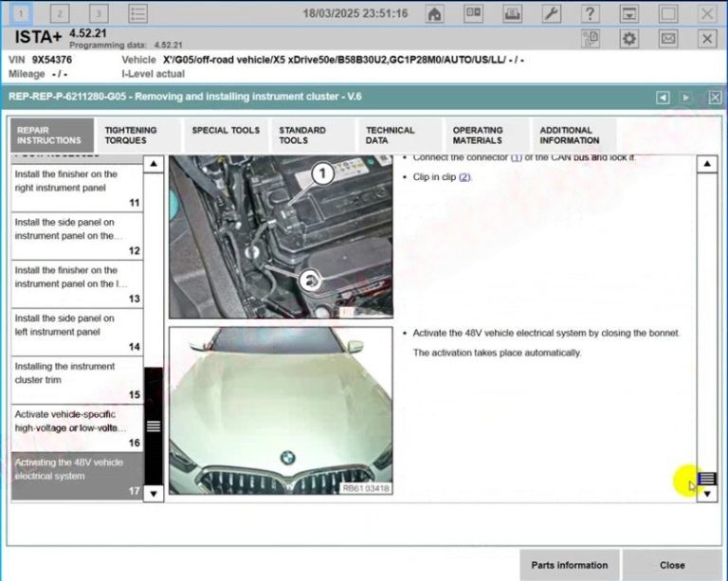Click the I-Level actual label
Image resolution: width=728 pixels, height=581 pixels.
[x=153, y=74]
